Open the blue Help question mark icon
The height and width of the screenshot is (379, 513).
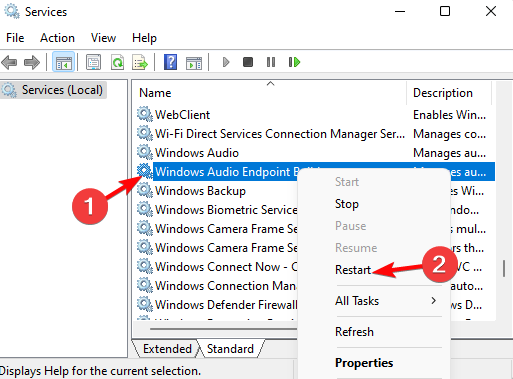click(170, 62)
